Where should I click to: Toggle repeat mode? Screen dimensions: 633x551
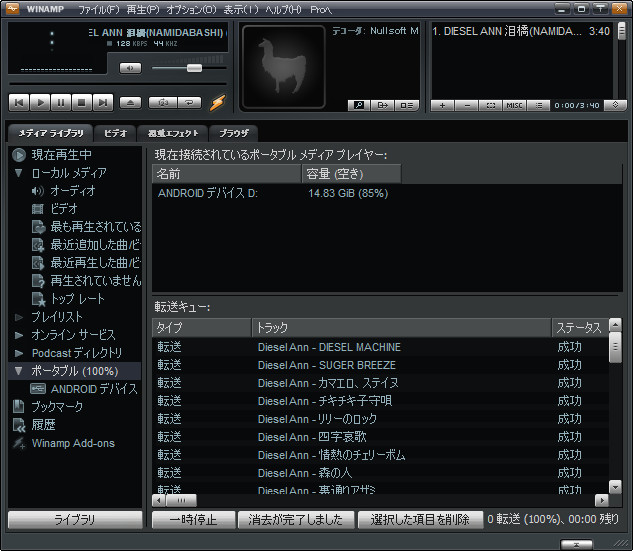(x=189, y=103)
